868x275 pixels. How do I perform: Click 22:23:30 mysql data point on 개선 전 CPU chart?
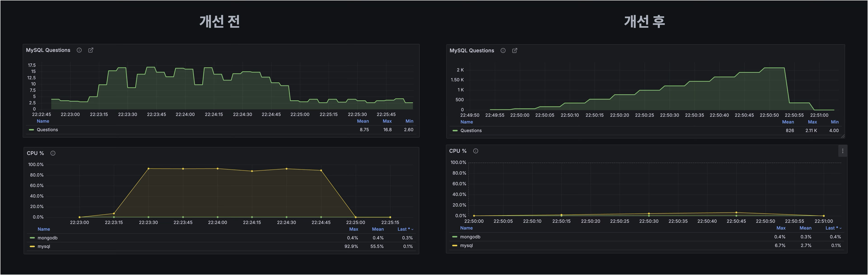pos(149,168)
